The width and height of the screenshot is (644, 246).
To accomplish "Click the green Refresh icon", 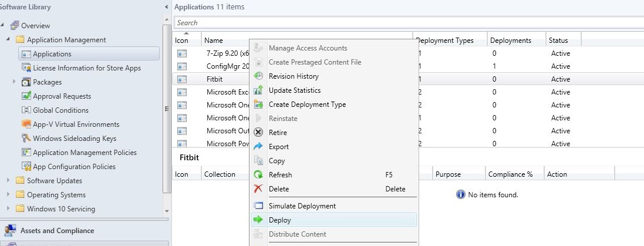I will 258,174.
